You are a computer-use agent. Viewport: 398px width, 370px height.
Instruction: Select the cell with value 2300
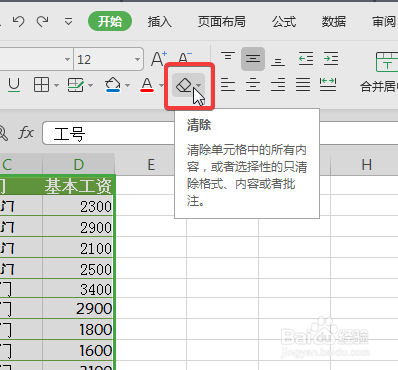tap(79, 206)
